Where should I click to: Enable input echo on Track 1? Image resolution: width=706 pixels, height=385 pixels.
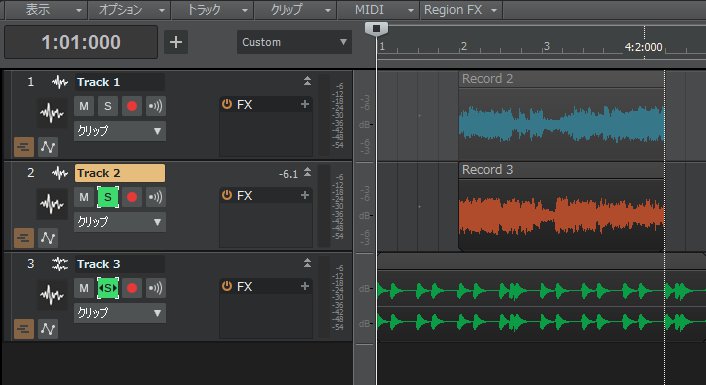tap(156, 106)
